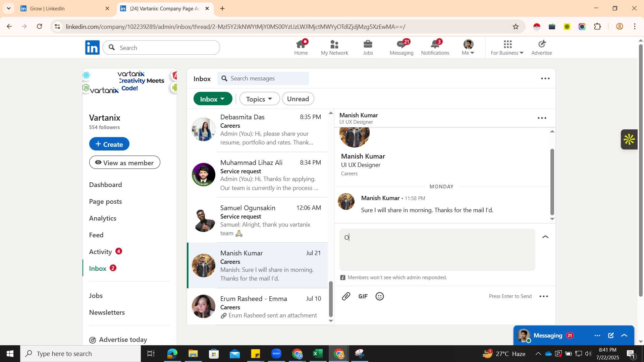
Task: Open Newsletters in sidebar
Action: (x=107, y=312)
